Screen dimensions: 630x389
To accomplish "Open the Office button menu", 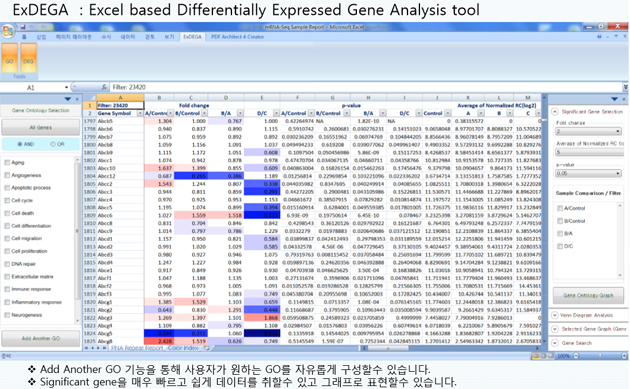I will [x=7, y=31].
